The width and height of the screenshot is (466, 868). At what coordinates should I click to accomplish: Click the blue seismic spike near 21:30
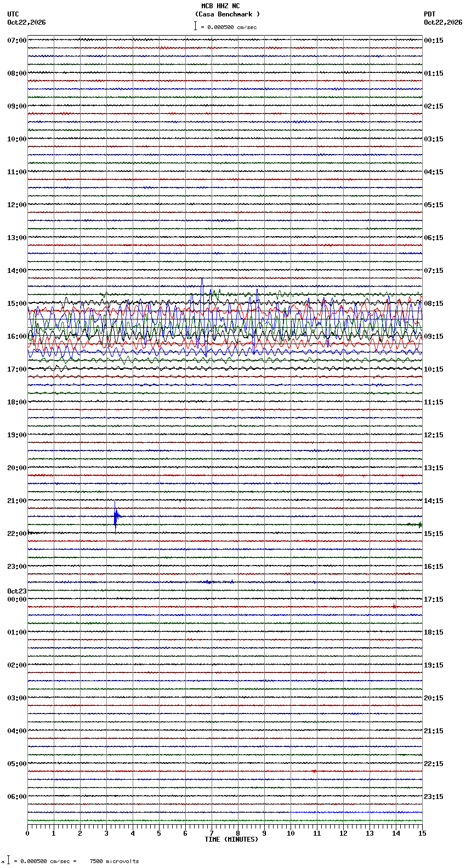point(116,517)
